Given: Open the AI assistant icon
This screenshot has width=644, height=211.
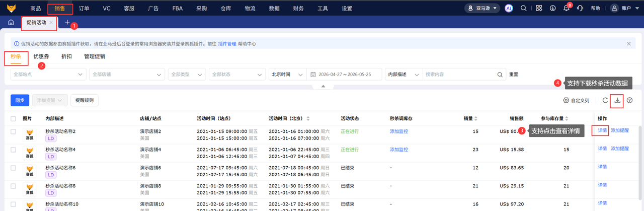Looking at the screenshot, I should coord(509,8).
